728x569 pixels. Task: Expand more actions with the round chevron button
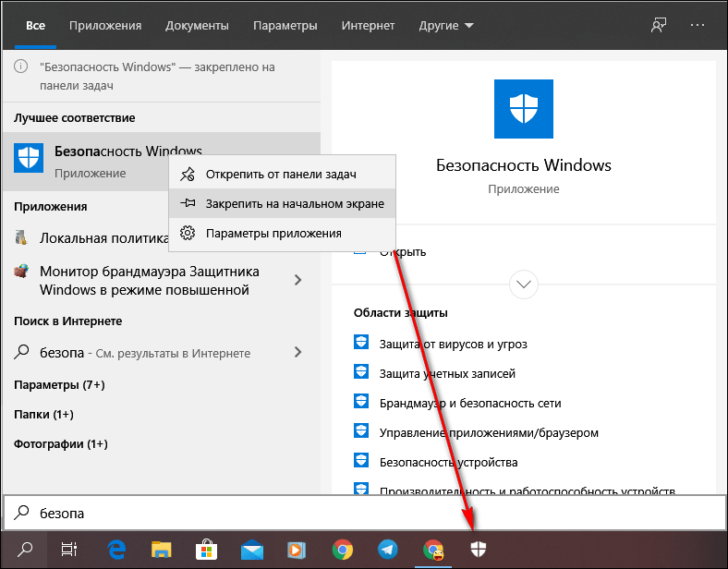(523, 284)
